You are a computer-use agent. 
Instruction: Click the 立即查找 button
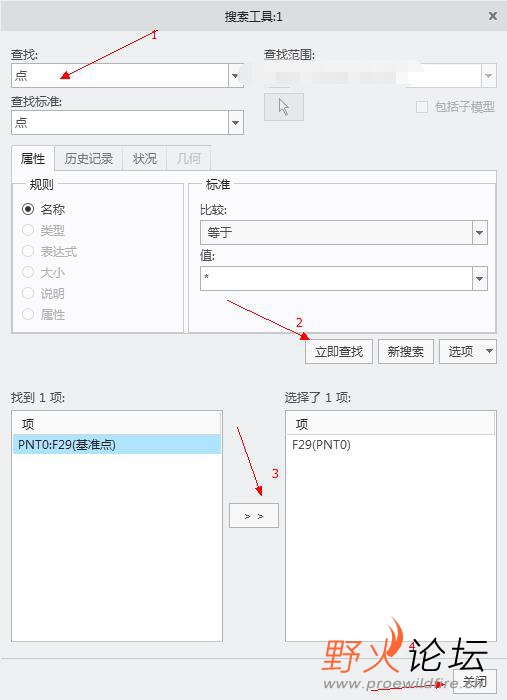(x=339, y=351)
